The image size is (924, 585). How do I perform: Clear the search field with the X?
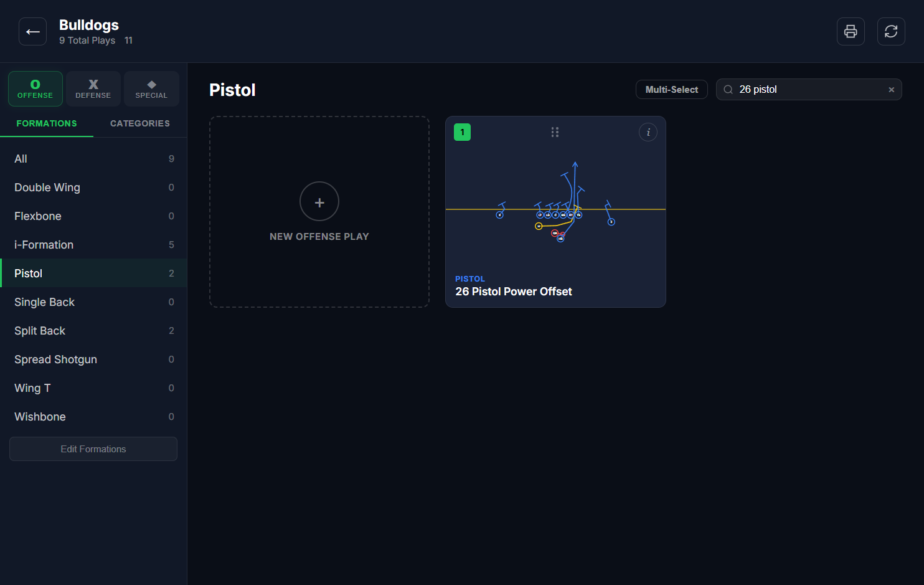[x=891, y=90]
